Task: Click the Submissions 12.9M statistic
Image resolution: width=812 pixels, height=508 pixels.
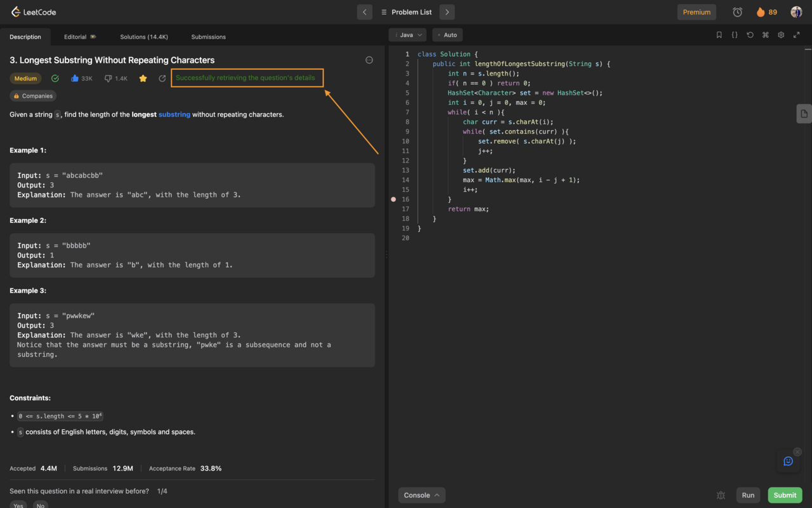Action: (x=103, y=469)
